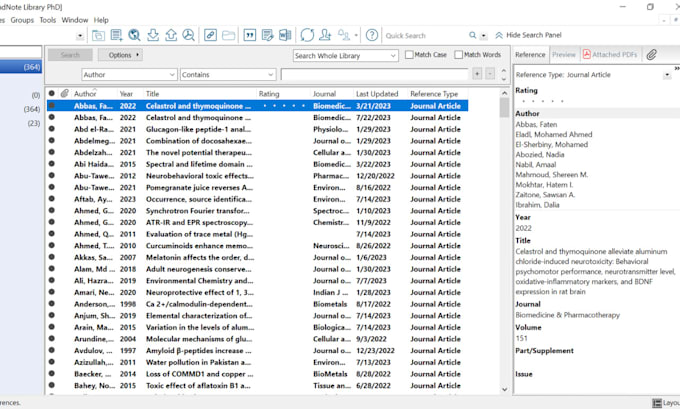Click the Export references up-arrow icon
This screenshot has width=680, height=409.
pos(171,35)
